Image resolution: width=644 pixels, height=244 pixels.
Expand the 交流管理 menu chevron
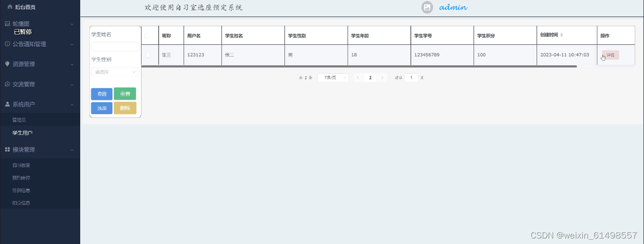[72, 85]
